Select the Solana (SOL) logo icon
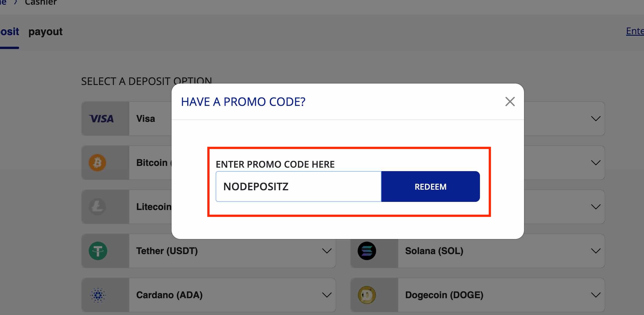This screenshot has width=644, height=315. point(367,251)
